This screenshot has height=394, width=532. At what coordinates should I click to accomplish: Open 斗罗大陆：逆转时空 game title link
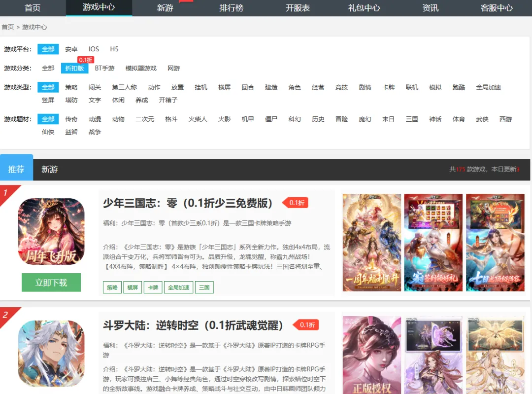193,325
